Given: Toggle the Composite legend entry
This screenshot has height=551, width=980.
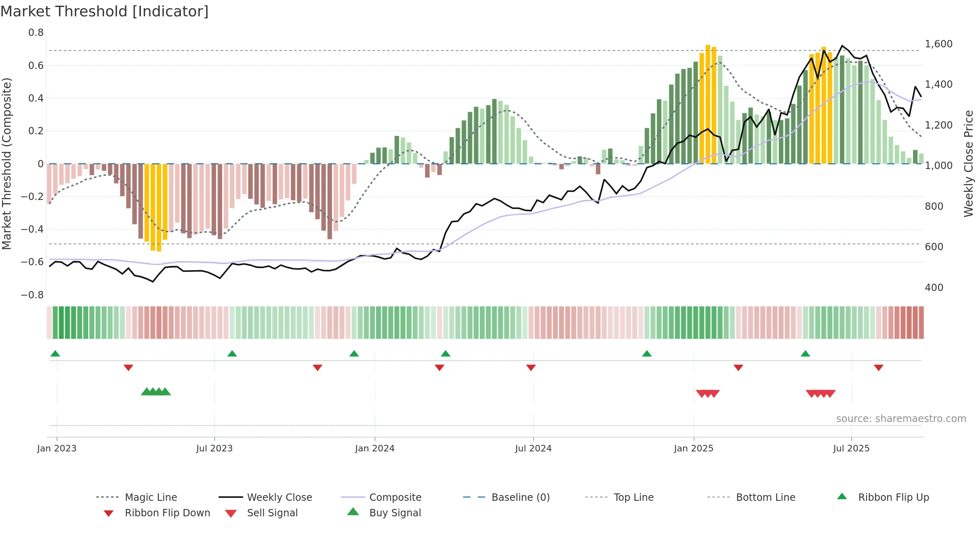Looking at the screenshot, I should [381, 497].
